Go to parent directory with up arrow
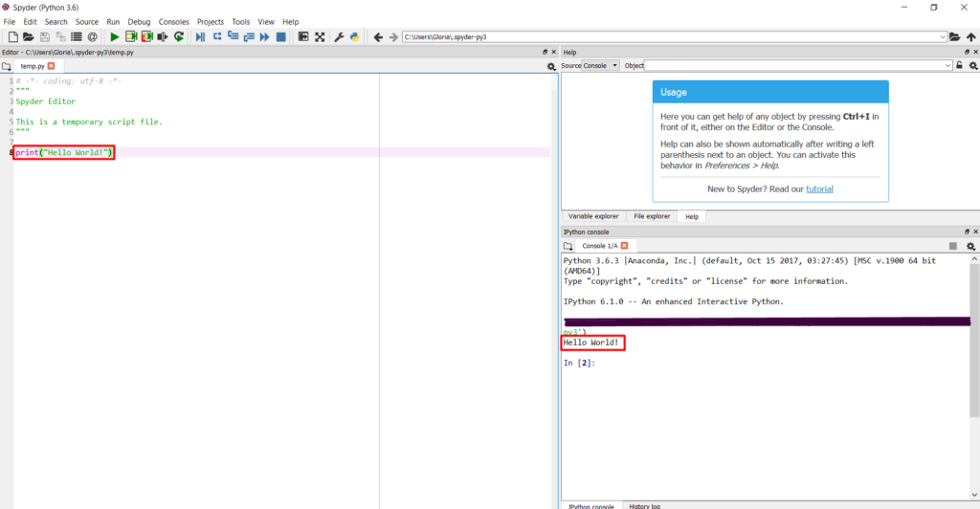The image size is (980, 509). pos(971,37)
